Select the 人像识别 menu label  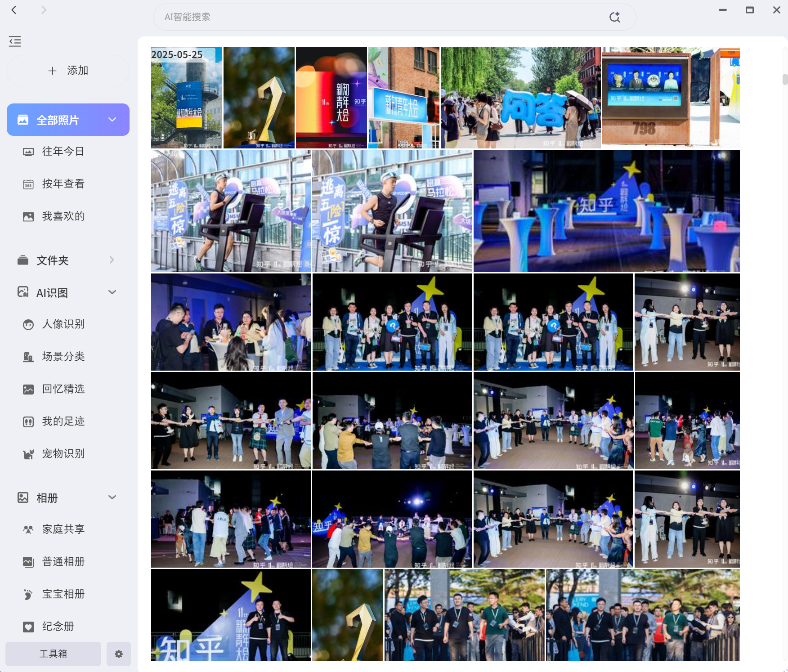[x=63, y=324]
